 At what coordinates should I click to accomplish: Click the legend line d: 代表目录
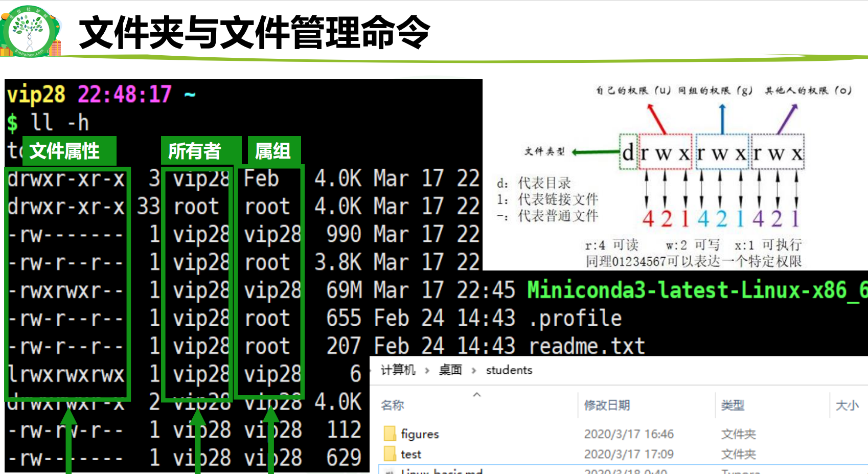pyautogui.click(x=534, y=183)
